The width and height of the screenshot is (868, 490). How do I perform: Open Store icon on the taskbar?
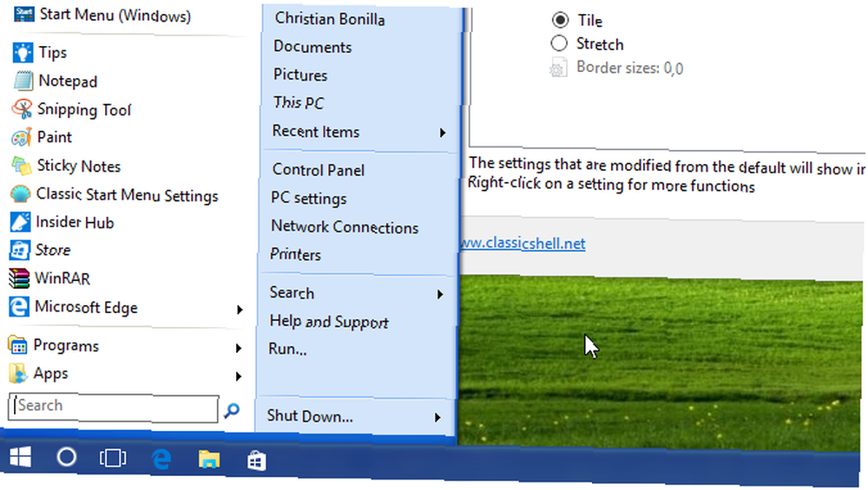[x=256, y=461]
